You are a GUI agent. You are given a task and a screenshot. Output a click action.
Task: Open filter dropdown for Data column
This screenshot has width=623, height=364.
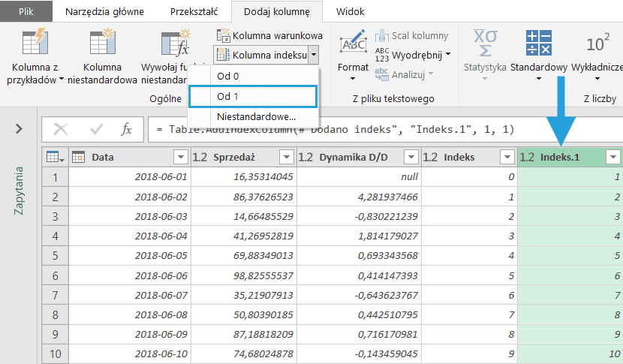point(179,157)
